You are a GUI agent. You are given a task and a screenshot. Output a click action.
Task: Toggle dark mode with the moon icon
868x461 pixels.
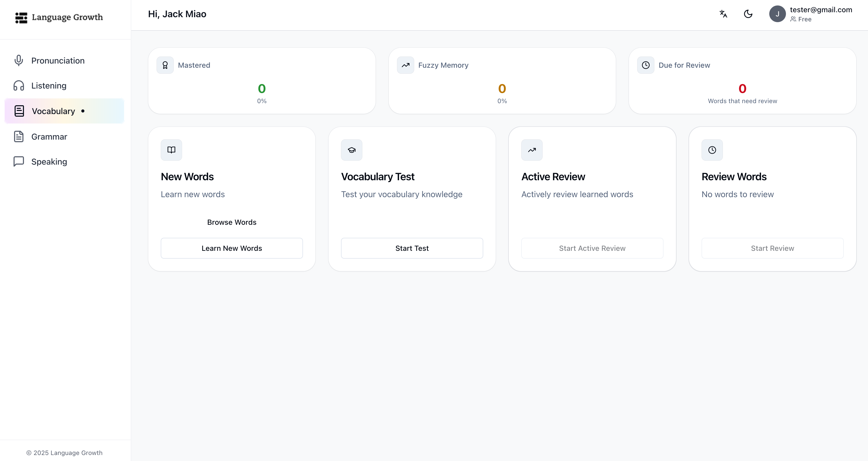pyautogui.click(x=748, y=14)
